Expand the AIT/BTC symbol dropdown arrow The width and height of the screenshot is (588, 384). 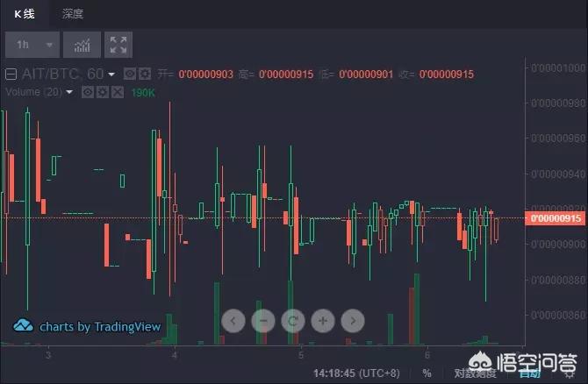click(112, 75)
